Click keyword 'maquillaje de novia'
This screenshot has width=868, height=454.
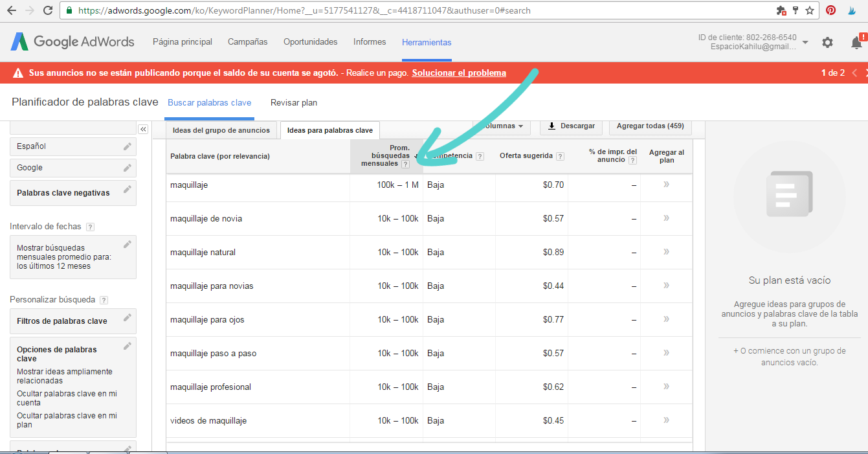pyautogui.click(x=206, y=219)
